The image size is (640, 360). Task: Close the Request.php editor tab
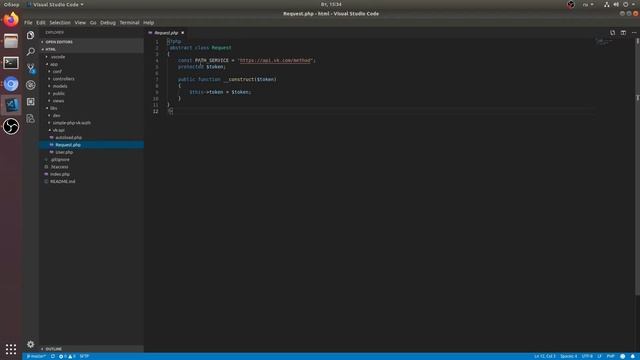pyautogui.click(x=182, y=33)
